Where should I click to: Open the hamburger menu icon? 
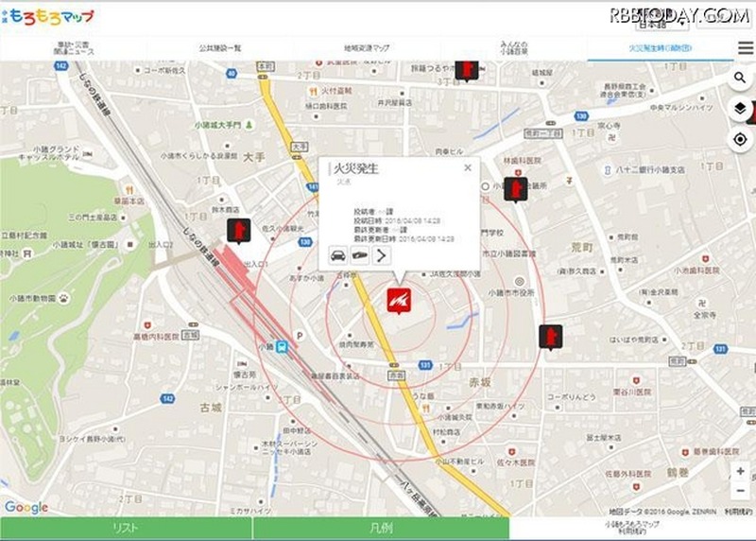coord(745,48)
